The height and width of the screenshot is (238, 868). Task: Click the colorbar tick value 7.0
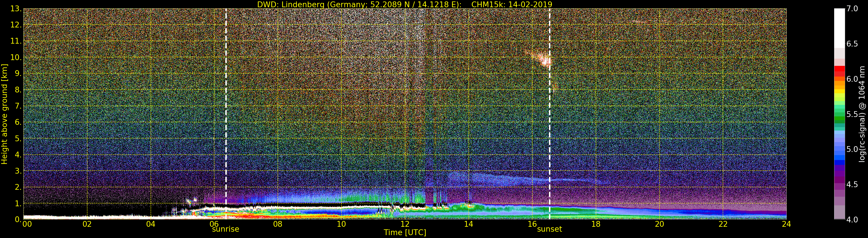(x=852, y=9)
